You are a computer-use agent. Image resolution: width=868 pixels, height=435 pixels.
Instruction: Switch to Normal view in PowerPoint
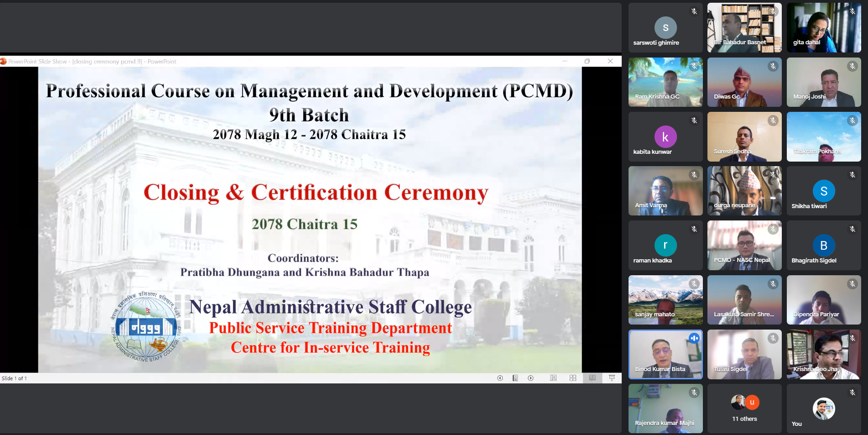[553, 378]
